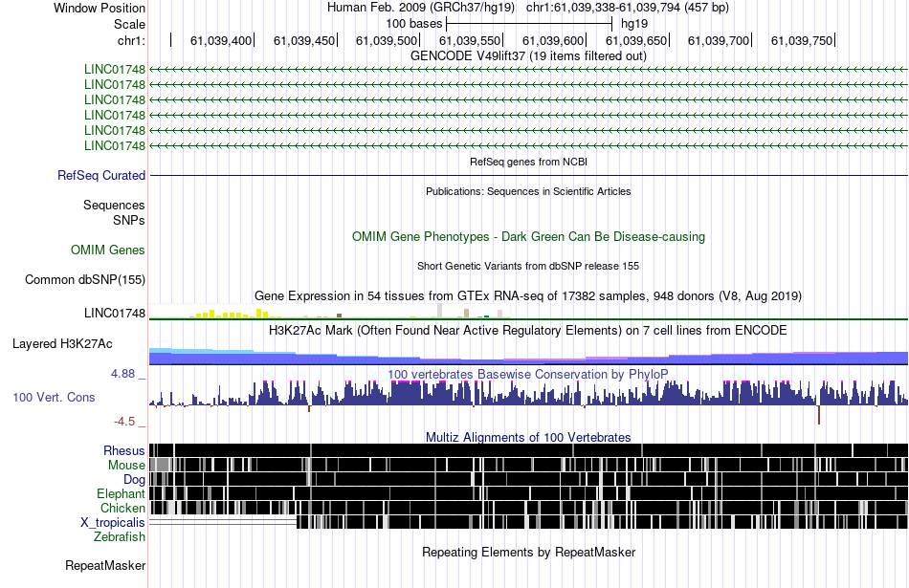The height and width of the screenshot is (588, 909).
Task: Click the GENCODE V49lift37 track title
Action: 528,55
